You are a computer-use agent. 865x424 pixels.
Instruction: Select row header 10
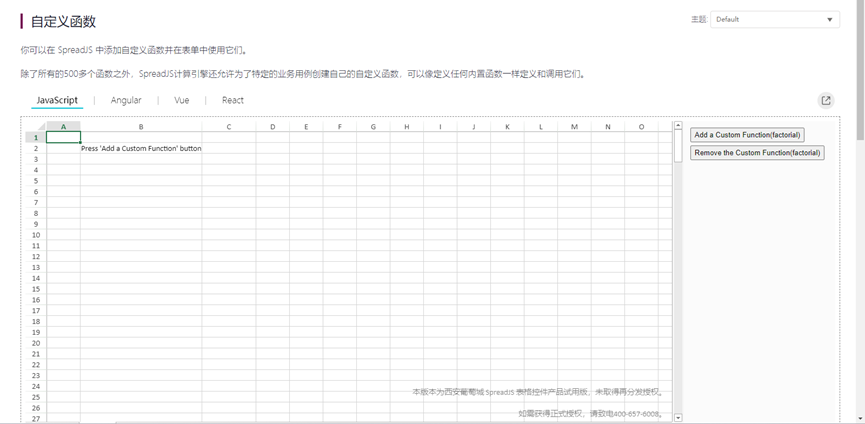[36, 235]
